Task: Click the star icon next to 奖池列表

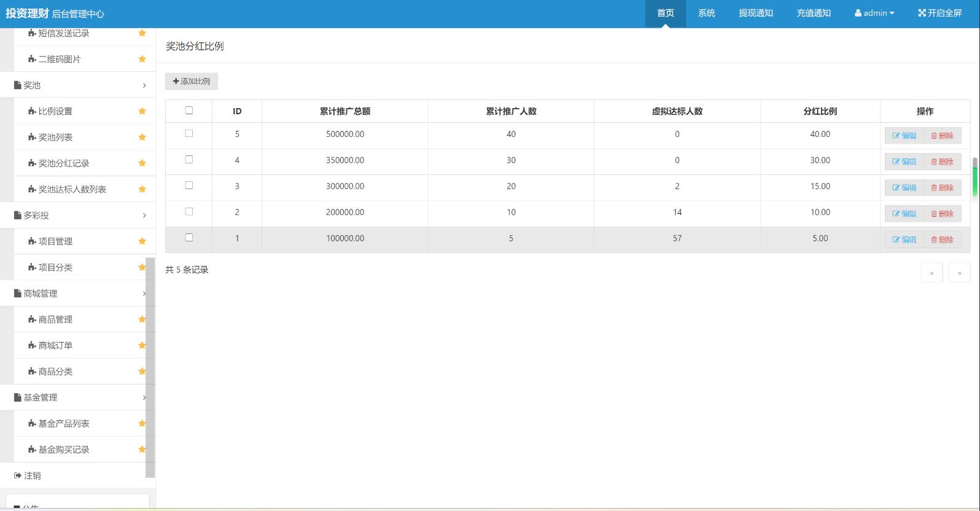Action: [142, 137]
